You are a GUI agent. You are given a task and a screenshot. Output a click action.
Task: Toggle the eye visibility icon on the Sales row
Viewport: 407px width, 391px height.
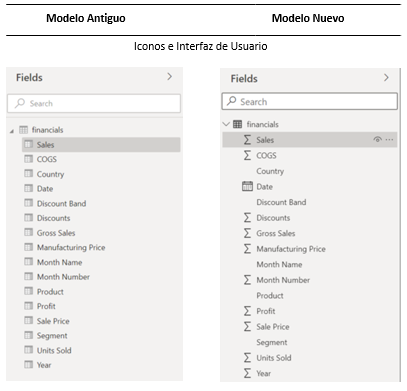(377, 139)
